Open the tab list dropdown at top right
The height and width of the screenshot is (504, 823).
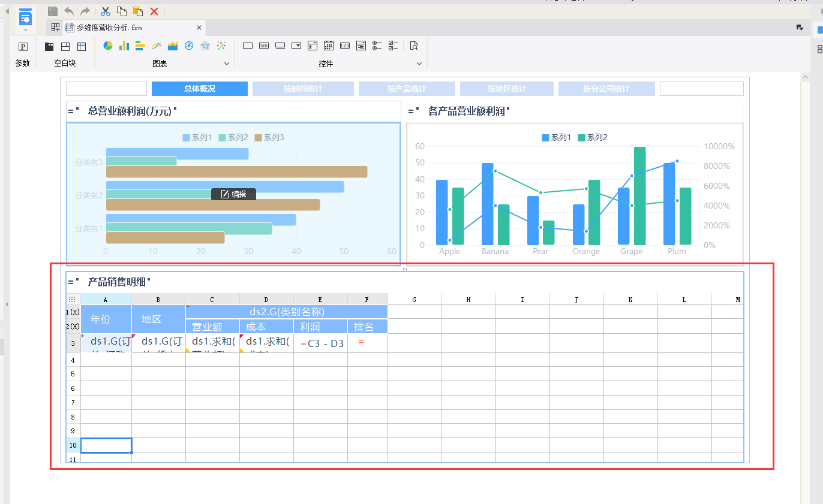coord(800,28)
